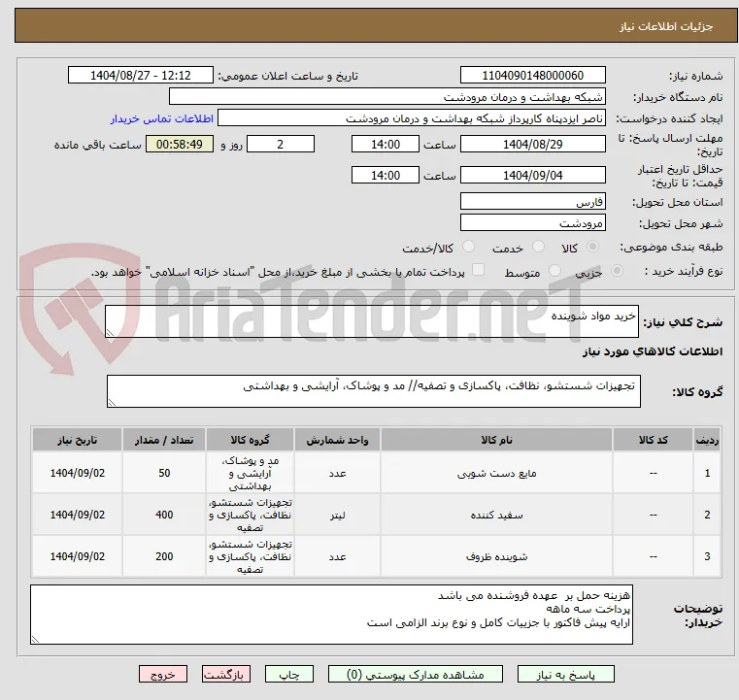The height and width of the screenshot is (700, 739).
Task: Click the سفید کننده item cell
Action: [496, 515]
